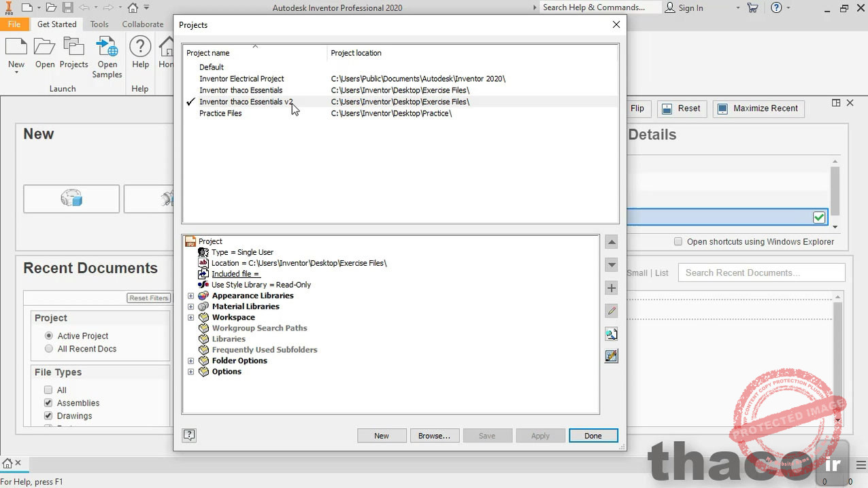This screenshot has width=868, height=488.
Task: Switch to the Tools ribbon tab
Action: pyautogui.click(x=99, y=24)
